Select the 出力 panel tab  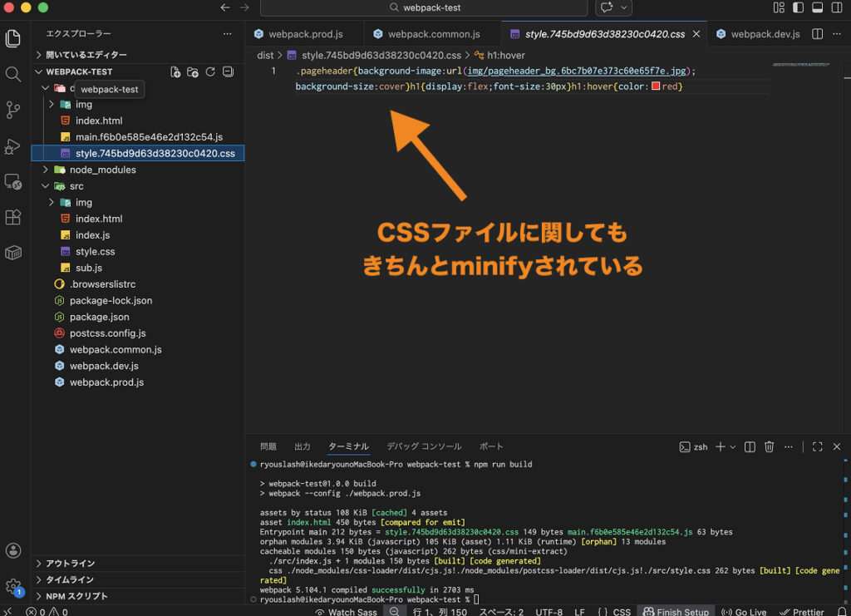coord(302,446)
